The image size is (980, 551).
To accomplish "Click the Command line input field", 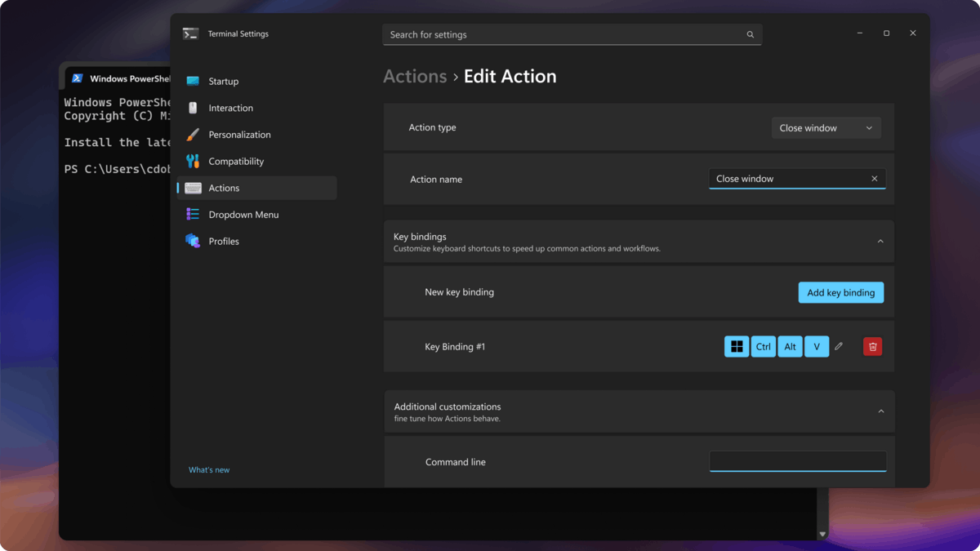I will [x=797, y=461].
